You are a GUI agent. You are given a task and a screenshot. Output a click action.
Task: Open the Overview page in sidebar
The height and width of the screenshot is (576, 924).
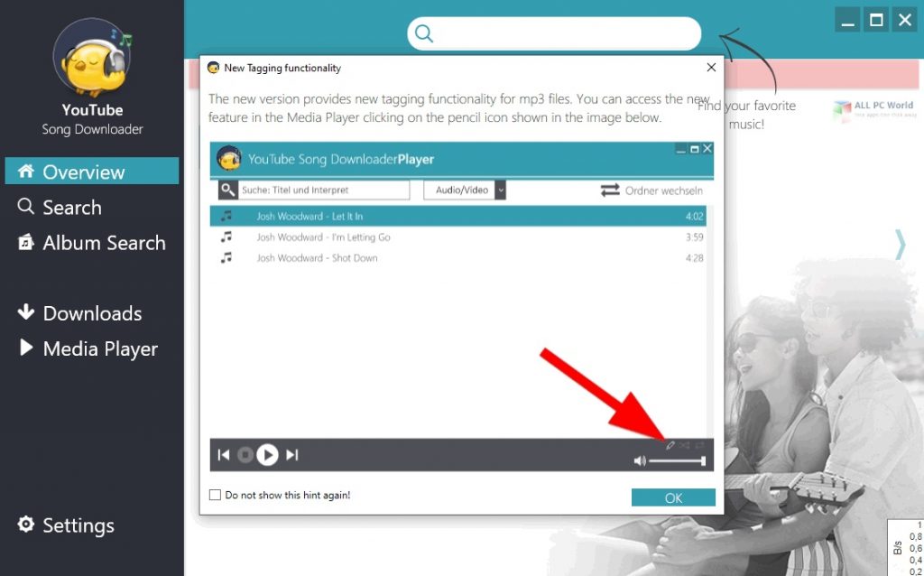[x=92, y=172]
